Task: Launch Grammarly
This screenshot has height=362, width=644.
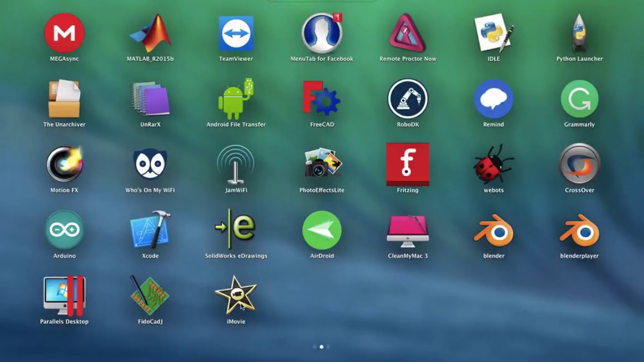Action: tap(580, 99)
